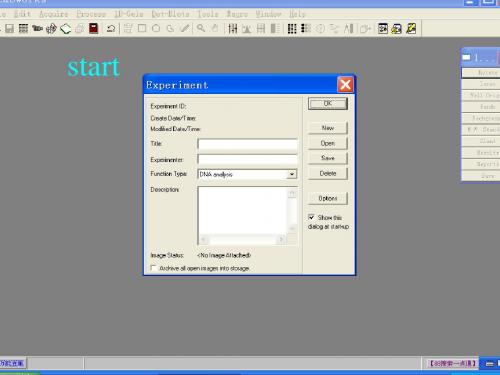
Task: Click the top highlighted side panel button
Action: 481,73
